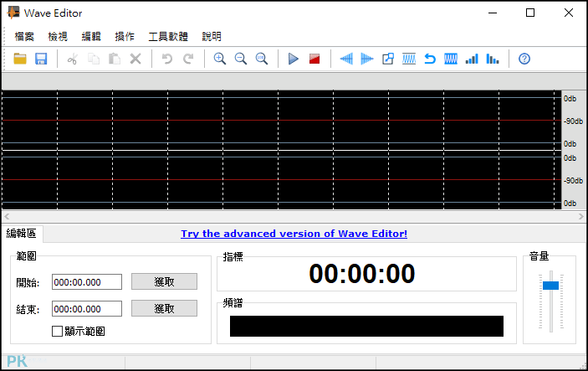The height and width of the screenshot is (371, 588).
Task: Click the ascending bars toolbar icon
Action: click(472, 59)
